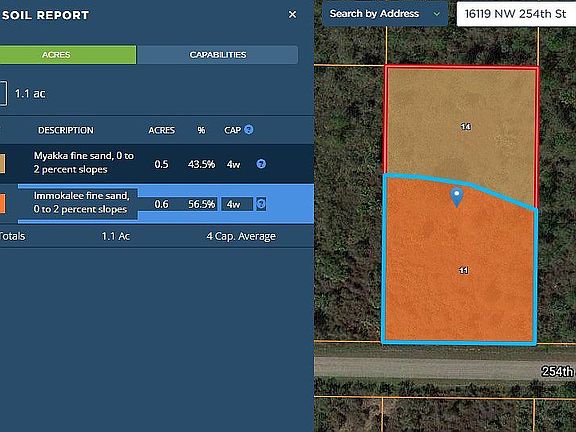Click the 0.5 acres value
The image size is (576, 432).
161,164
